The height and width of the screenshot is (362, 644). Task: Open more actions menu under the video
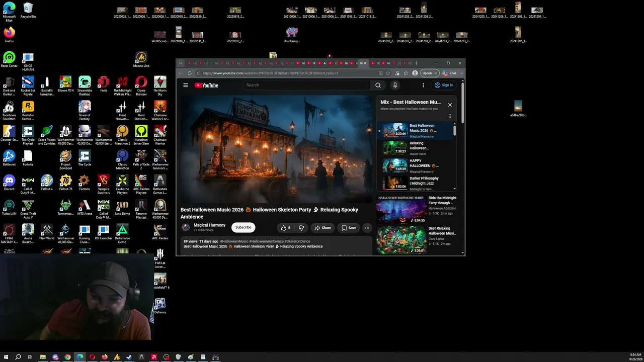[367, 228]
